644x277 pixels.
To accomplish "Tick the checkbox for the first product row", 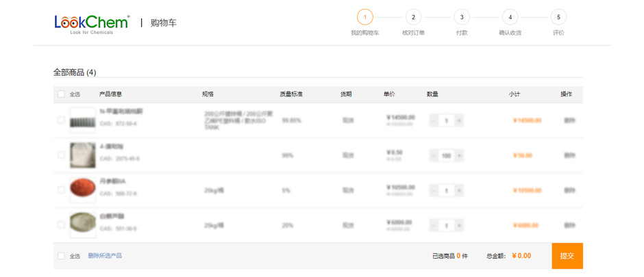I will [61, 120].
